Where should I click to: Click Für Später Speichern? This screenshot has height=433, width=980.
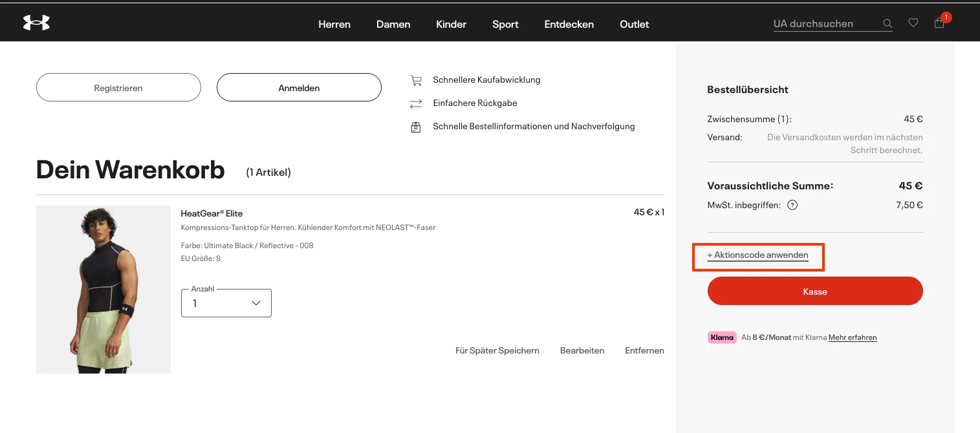coord(497,350)
